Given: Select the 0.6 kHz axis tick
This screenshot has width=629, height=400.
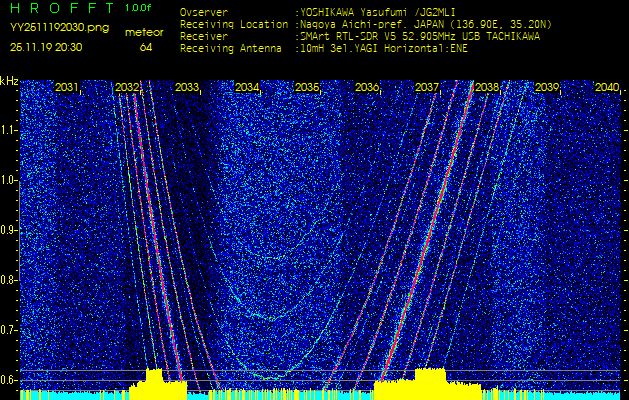Looking at the screenshot, I should 9,379.
